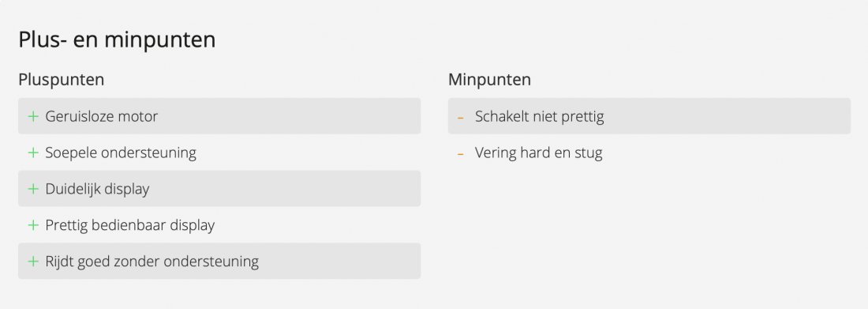The image size is (868, 309).
Task: Click blank space in the Schakelt niet prettig row
Action: pos(725,116)
